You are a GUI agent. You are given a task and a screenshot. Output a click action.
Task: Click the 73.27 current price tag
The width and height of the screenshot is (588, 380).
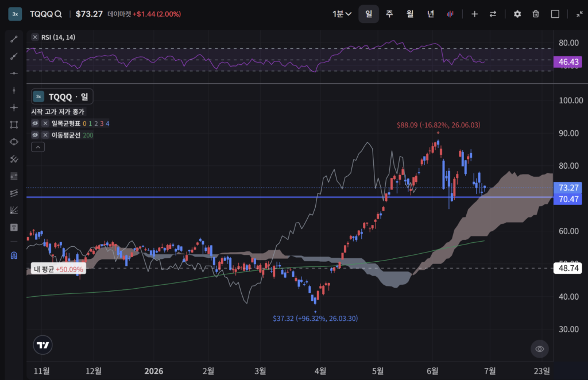coord(568,187)
